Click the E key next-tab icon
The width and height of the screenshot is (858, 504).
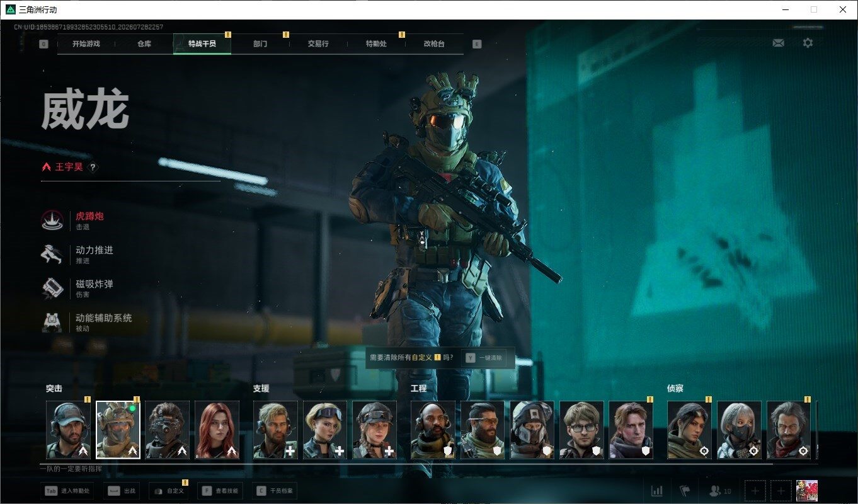477,44
